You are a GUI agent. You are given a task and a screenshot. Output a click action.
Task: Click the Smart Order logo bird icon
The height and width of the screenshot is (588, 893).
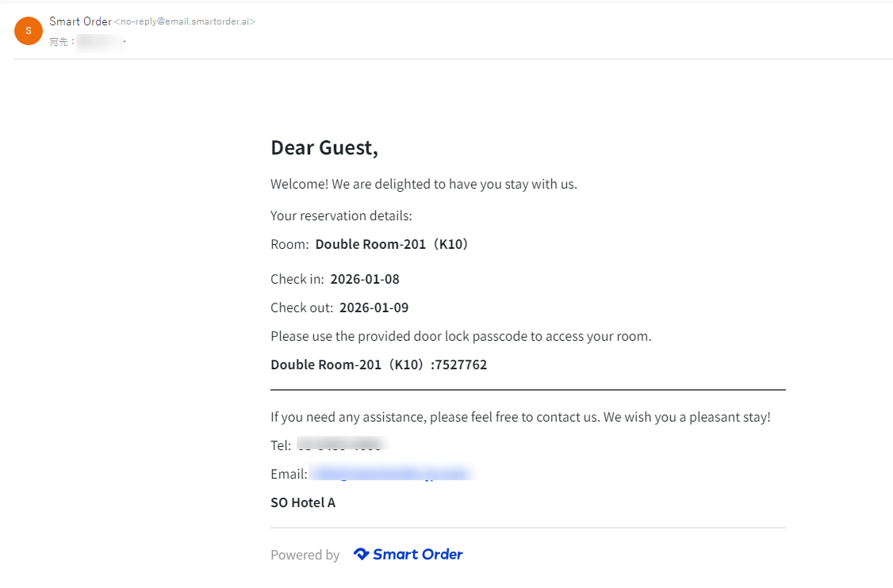361,554
